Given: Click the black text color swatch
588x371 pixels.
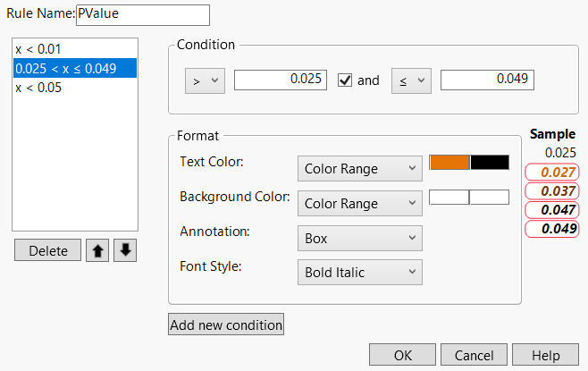Looking at the screenshot, I should click(490, 163).
